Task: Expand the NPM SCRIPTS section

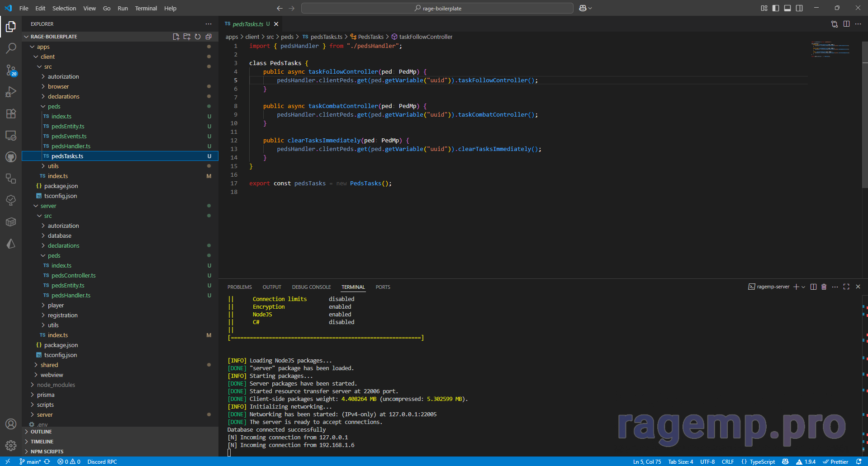Action: pyautogui.click(x=120, y=452)
